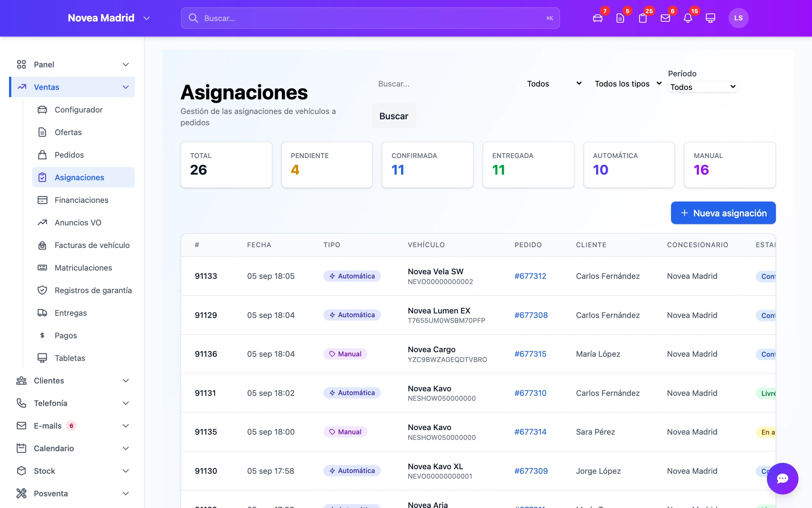Go to Configurador in sidebar
This screenshot has width=812, height=508.
point(83,110)
